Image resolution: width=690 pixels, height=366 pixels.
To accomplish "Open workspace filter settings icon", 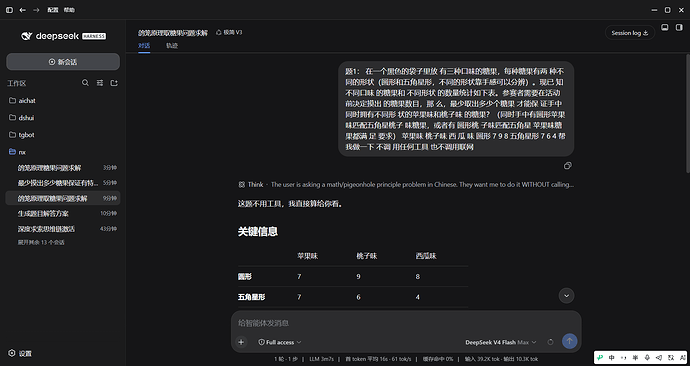I will tap(100, 83).
